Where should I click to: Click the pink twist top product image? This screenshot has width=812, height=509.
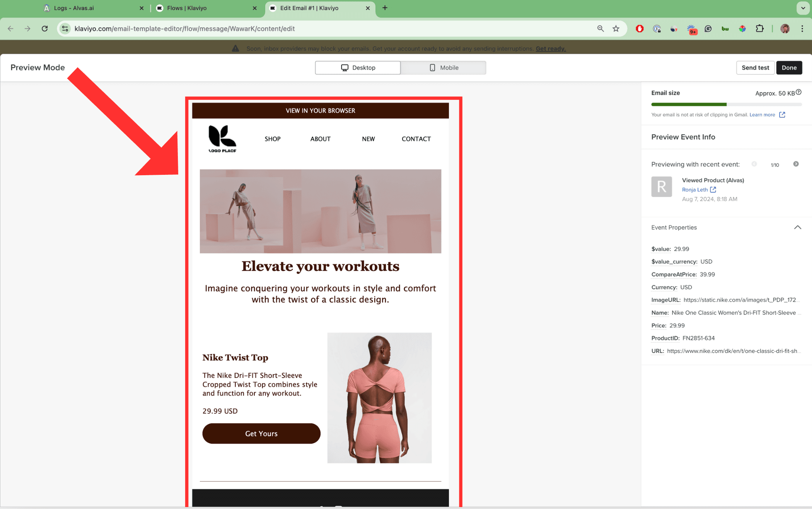379,398
